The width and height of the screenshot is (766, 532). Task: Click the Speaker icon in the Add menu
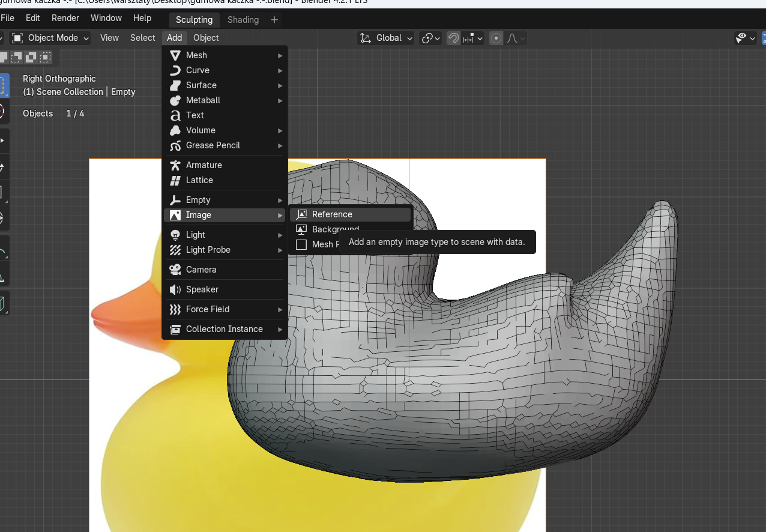pos(175,289)
